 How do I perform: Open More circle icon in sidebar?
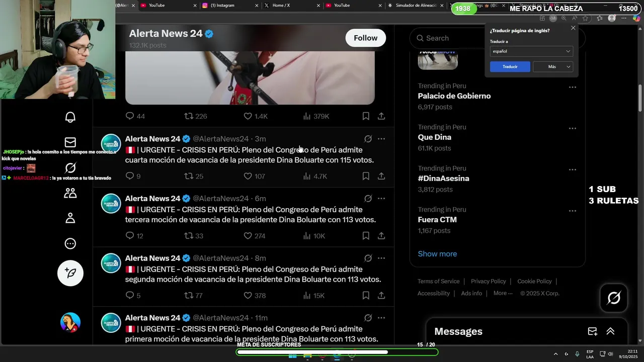tap(70, 244)
